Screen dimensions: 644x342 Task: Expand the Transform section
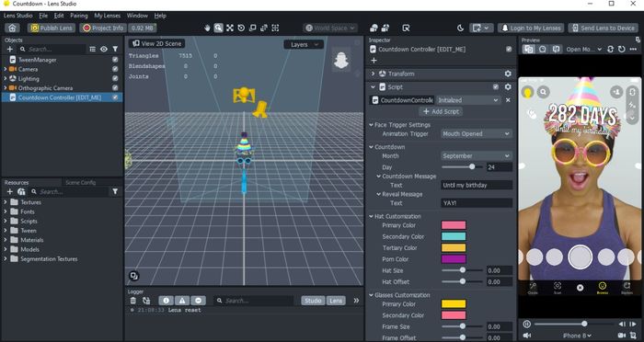coord(373,74)
